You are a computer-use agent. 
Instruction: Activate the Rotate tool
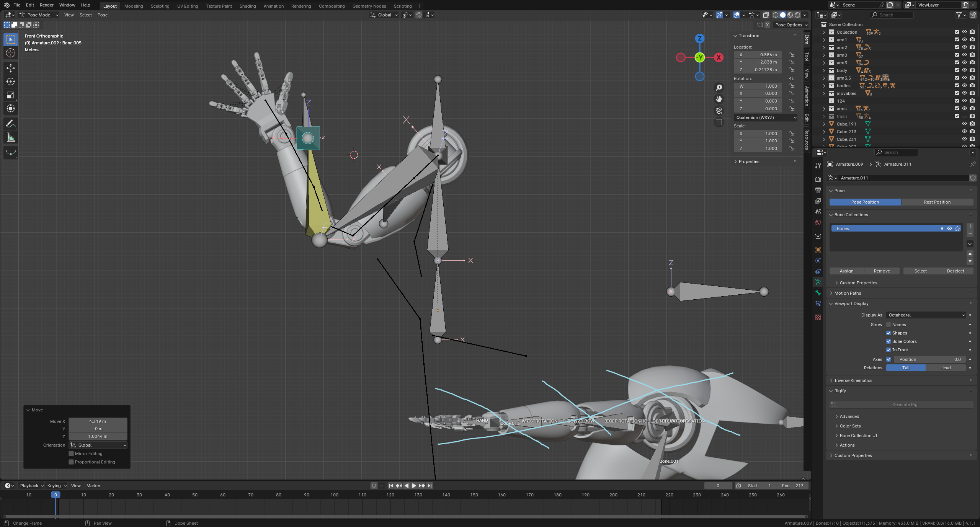coord(11,82)
